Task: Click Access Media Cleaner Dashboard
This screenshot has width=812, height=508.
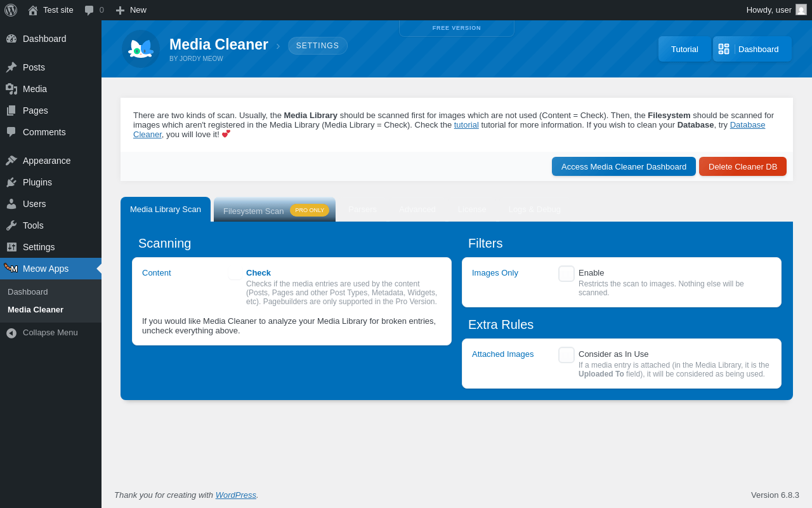Action: click(x=624, y=166)
